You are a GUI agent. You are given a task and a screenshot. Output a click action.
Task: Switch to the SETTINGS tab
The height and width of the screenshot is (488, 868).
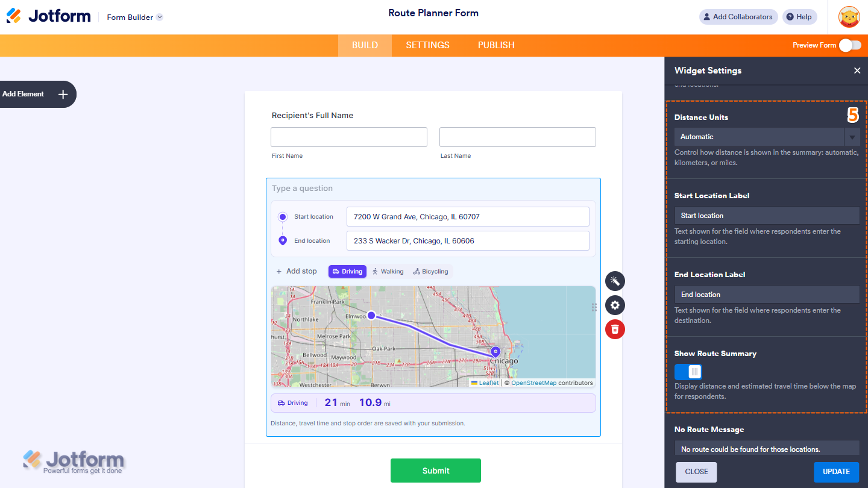click(x=427, y=45)
